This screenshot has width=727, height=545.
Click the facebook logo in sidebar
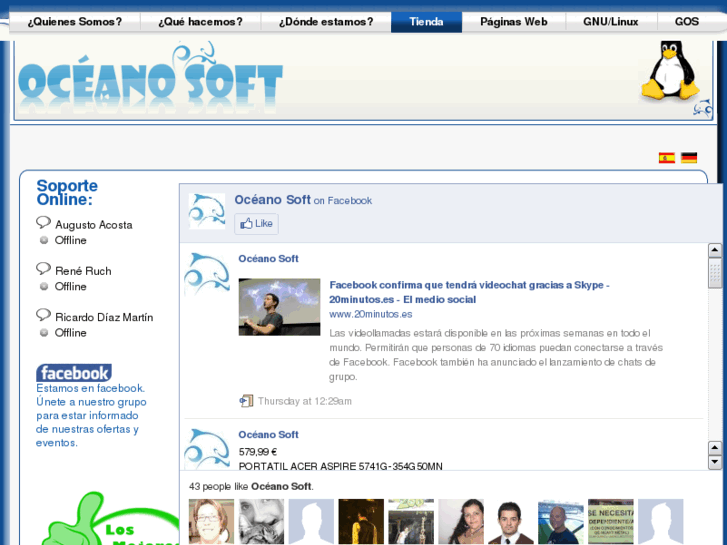pyautogui.click(x=74, y=373)
